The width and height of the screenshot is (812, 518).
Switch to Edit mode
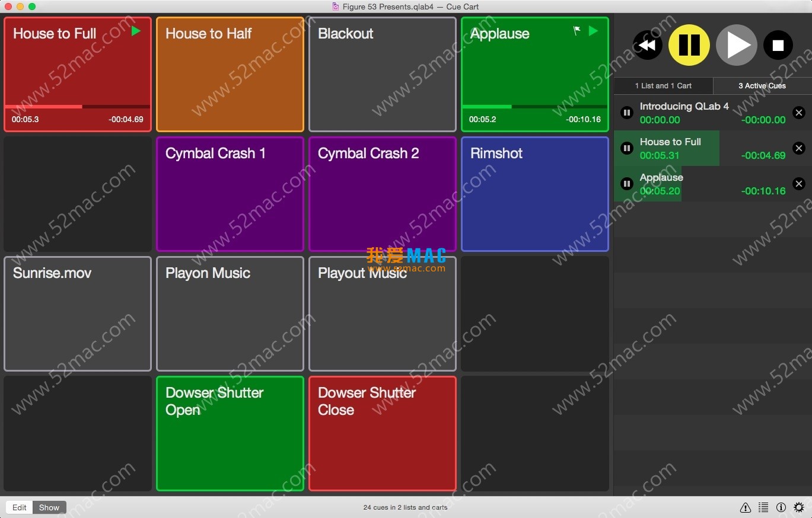point(20,507)
